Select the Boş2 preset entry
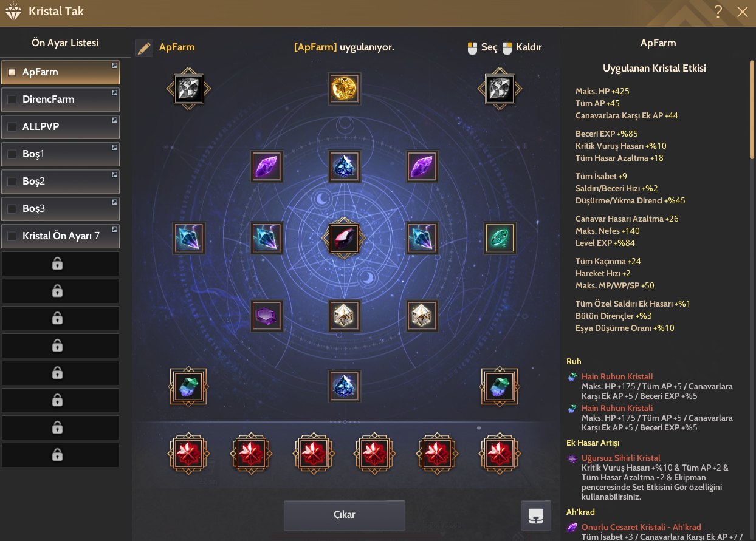This screenshot has width=756, height=541. click(x=60, y=182)
